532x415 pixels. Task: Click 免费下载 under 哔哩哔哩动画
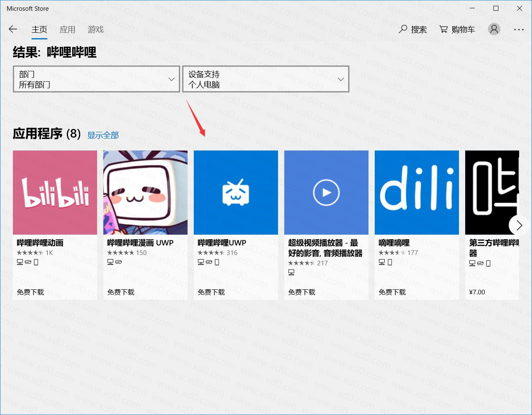[30, 292]
